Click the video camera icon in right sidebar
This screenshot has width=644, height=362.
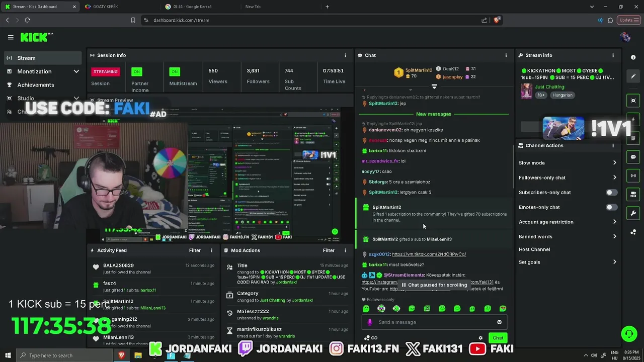(633, 194)
